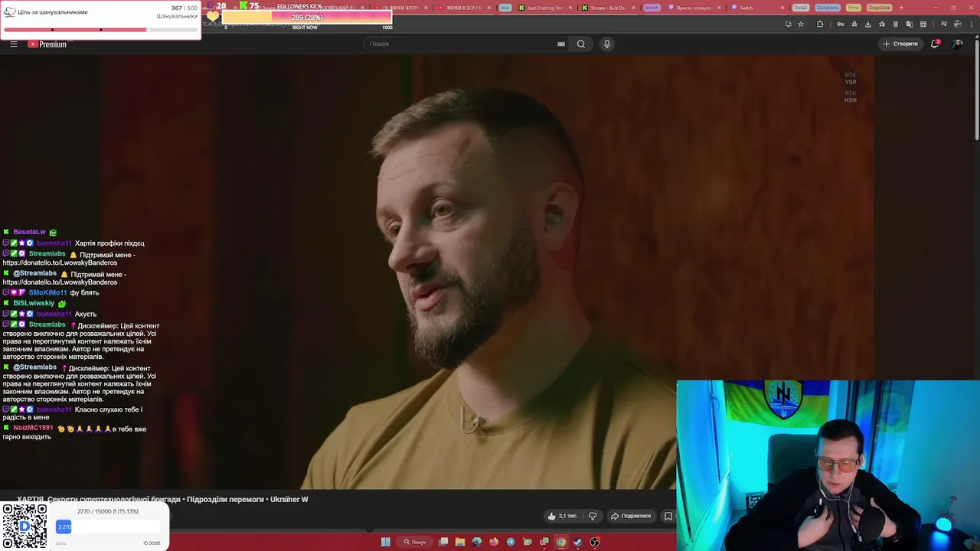Click chat message 'Хартія профіки піздєц'
Screen dimensions: 980x551
pyautogui.click(x=109, y=243)
